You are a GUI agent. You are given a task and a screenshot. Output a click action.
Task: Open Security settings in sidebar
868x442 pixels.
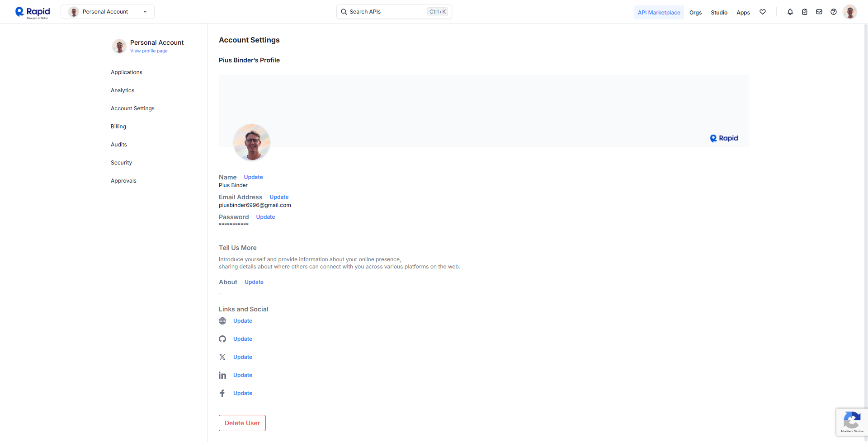[121, 163]
